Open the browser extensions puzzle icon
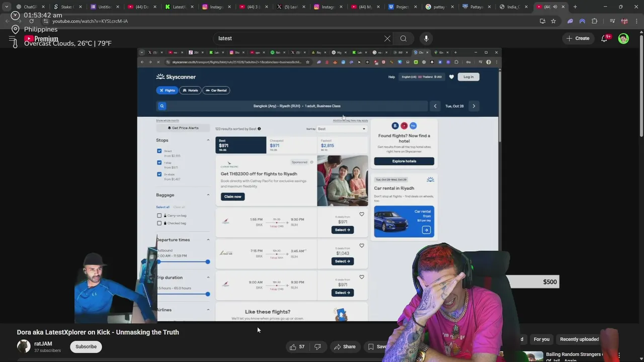 (x=595, y=21)
